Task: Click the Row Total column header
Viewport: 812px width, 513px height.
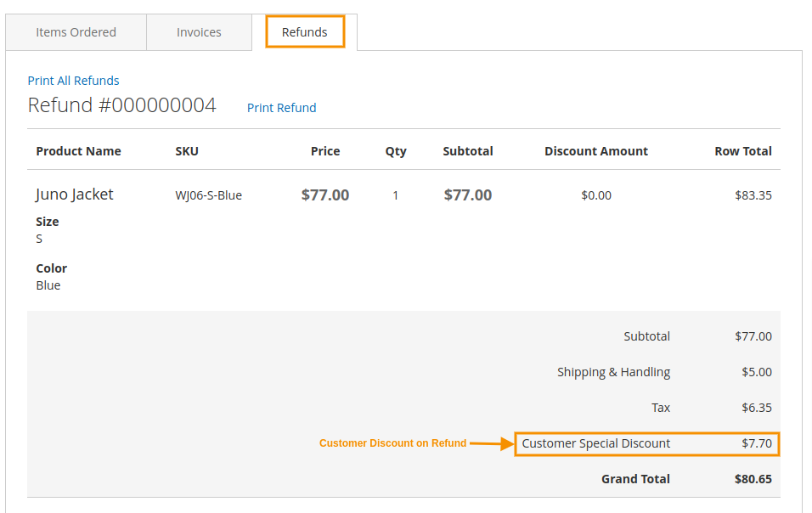Action: coord(743,151)
